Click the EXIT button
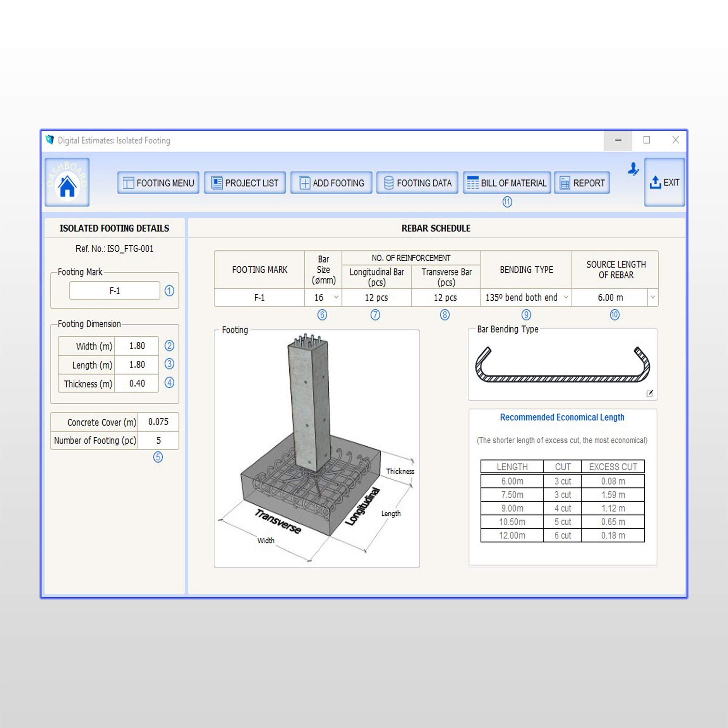 [x=665, y=183]
